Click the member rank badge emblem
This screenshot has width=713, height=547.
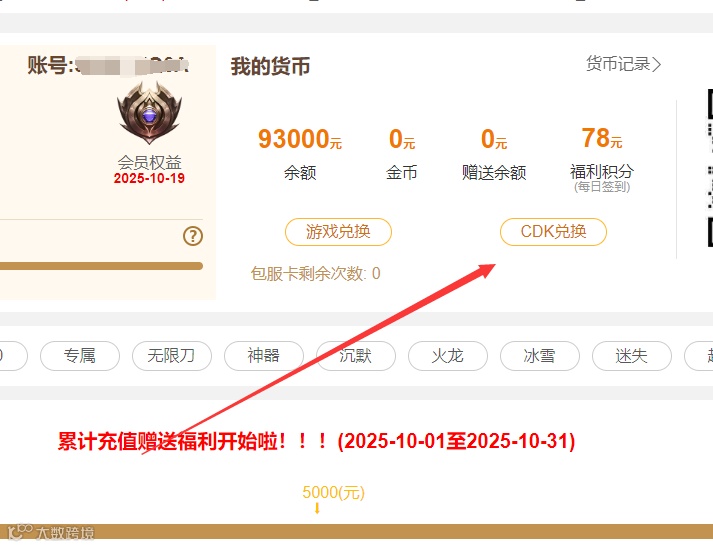149,113
